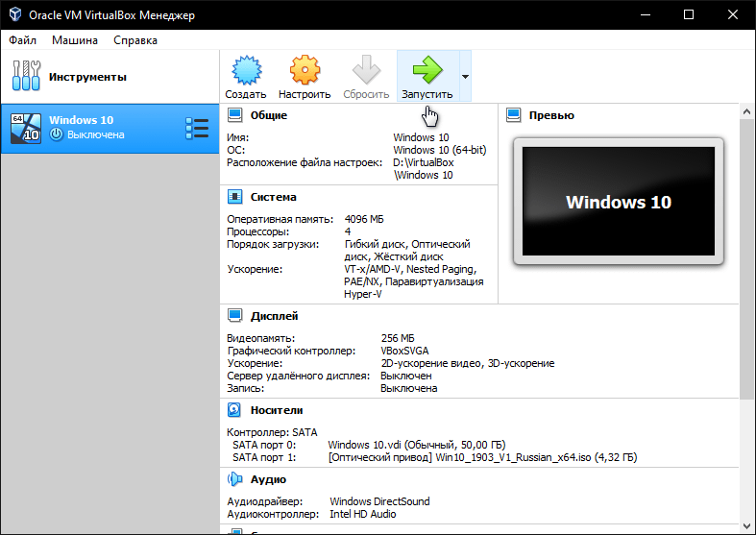
Task: Click 2D-ускорение видео, 3D-ускорение text
Action: pos(468,363)
